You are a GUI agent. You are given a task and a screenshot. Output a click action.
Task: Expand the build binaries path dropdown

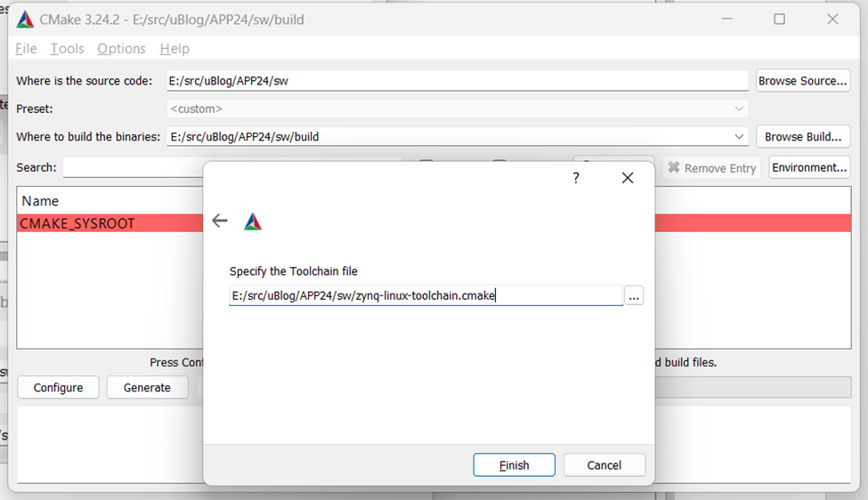pyautogui.click(x=738, y=137)
